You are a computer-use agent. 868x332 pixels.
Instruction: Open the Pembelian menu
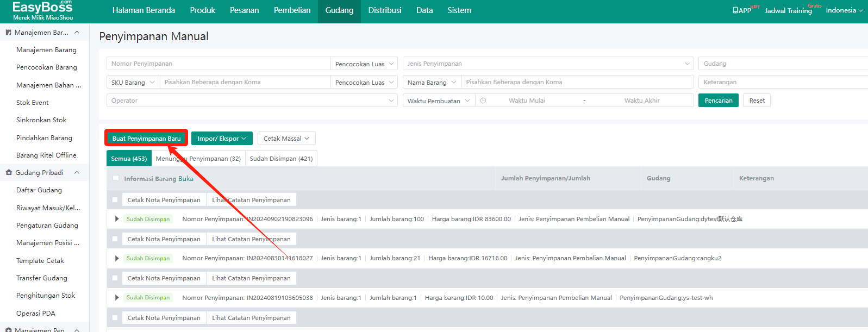pyautogui.click(x=292, y=10)
